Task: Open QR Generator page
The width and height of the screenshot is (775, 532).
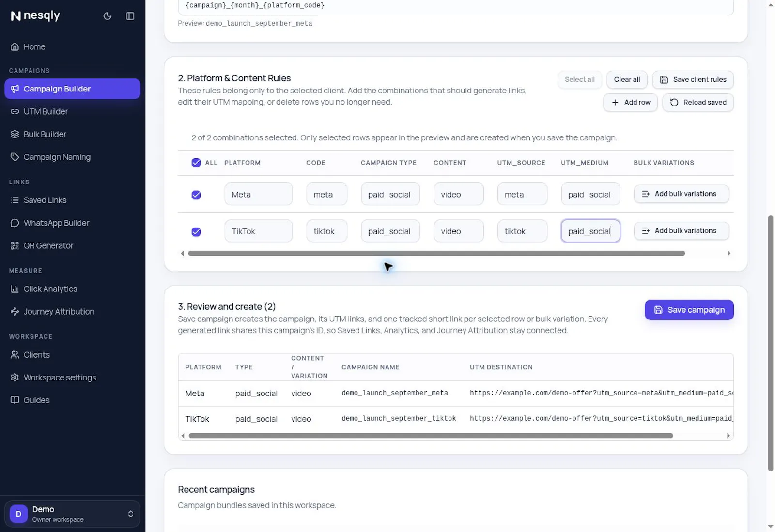Action: [x=72, y=245]
